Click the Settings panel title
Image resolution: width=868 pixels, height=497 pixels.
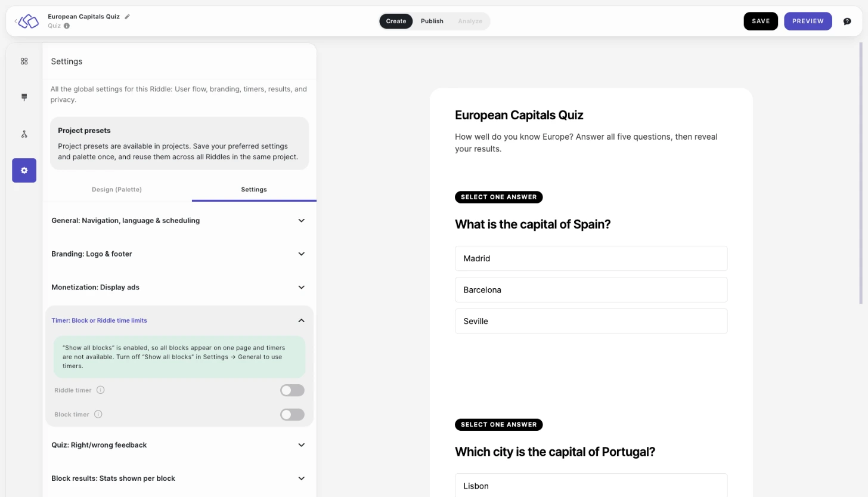tap(67, 61)
